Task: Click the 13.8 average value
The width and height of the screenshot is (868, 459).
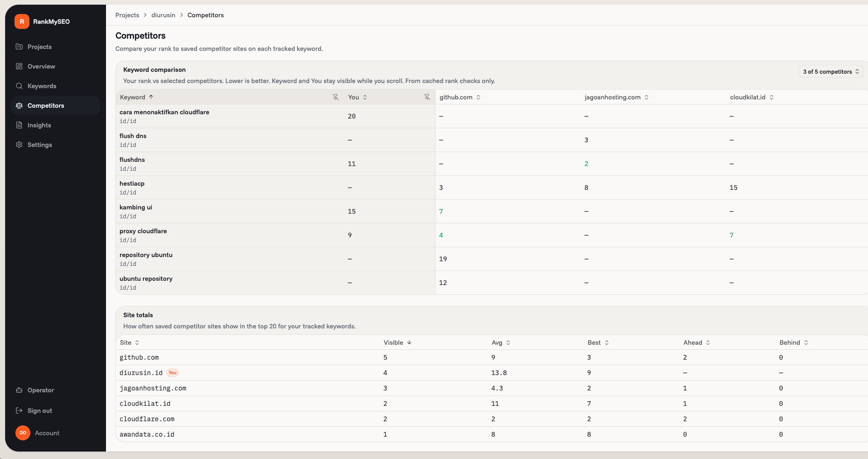Action: [499, 373]
